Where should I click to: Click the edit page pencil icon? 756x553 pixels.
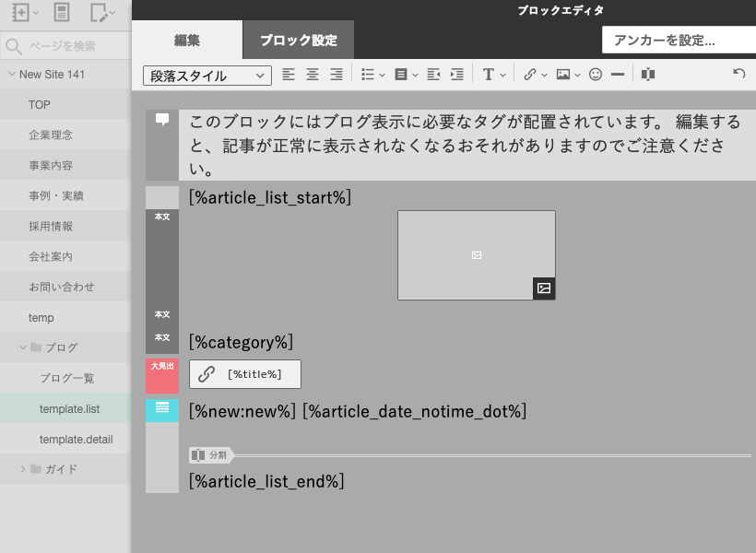pyautogui.click(x=99, y=13)
